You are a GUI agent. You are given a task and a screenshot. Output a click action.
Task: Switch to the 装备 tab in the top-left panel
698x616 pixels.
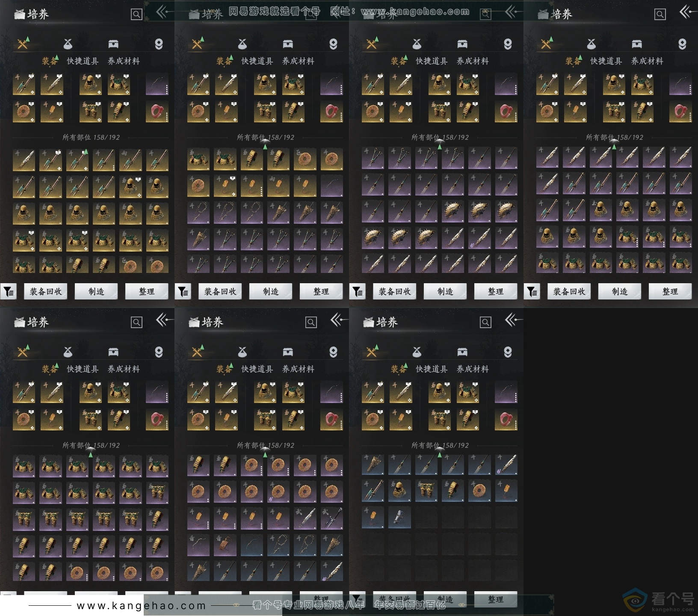click(50, 61)
